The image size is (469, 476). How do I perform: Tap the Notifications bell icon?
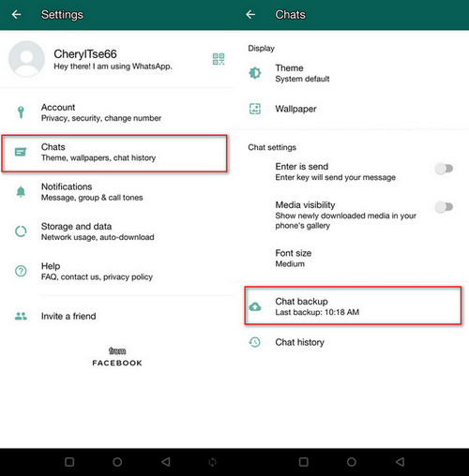(21, 191)
